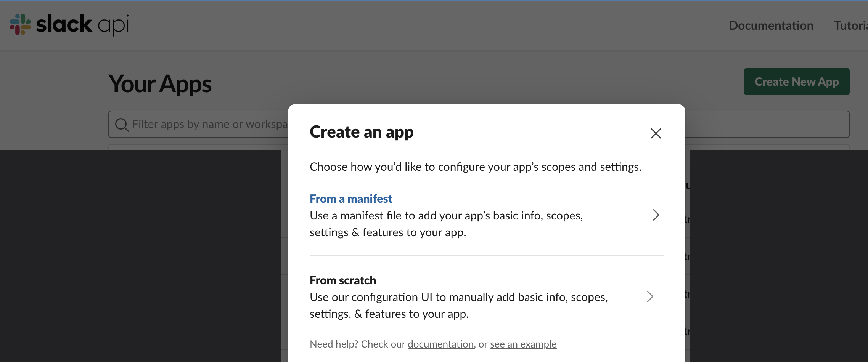Viewport: 868px width, 362px height.
Task: Expand the From a manifest chevron arrow
Action: click(x=656, y=215)
